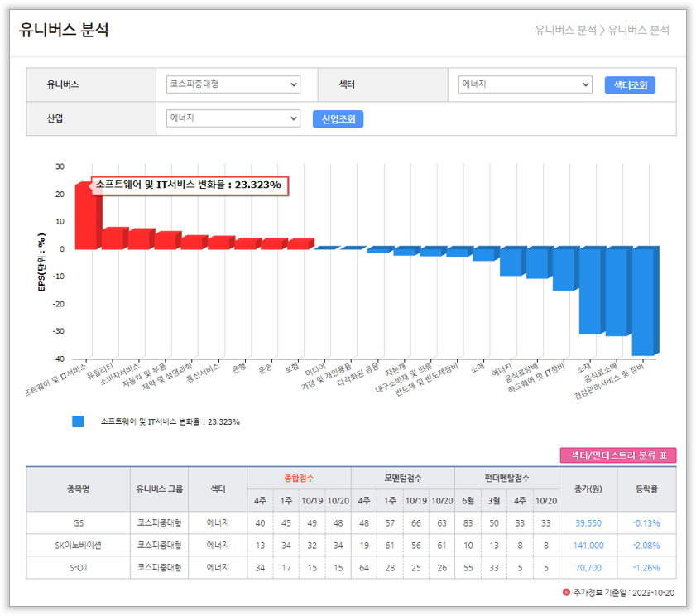Click the blue 소재 chart bar

tap(589, 290)
